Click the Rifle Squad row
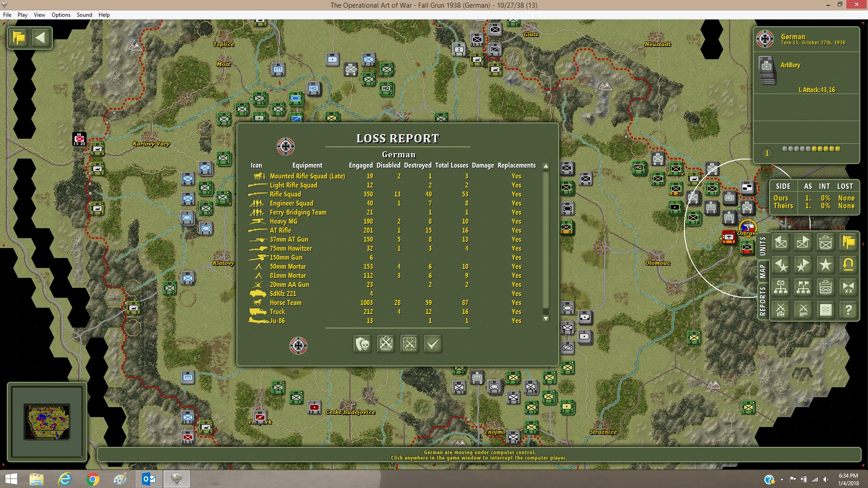Screen dimensions: 868x488 [x=392, y=194]
